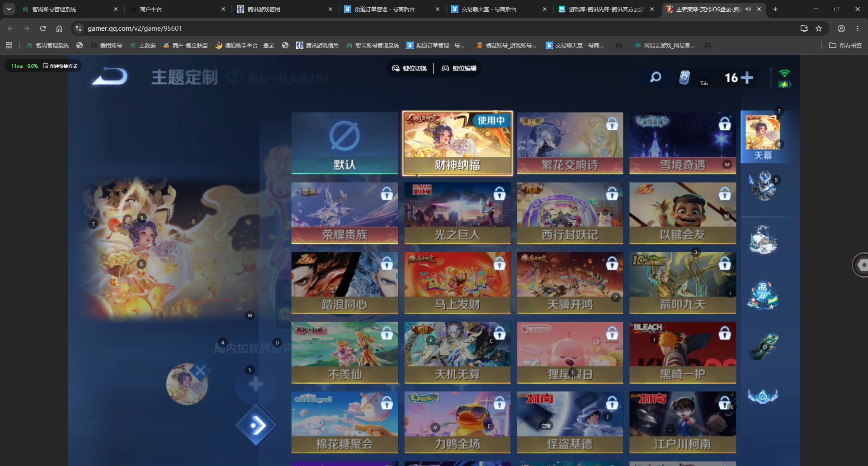The width and height of the screenshot is (868, 466).
Task: Select the 马上发财 theme card
Action: click(458, 283)
